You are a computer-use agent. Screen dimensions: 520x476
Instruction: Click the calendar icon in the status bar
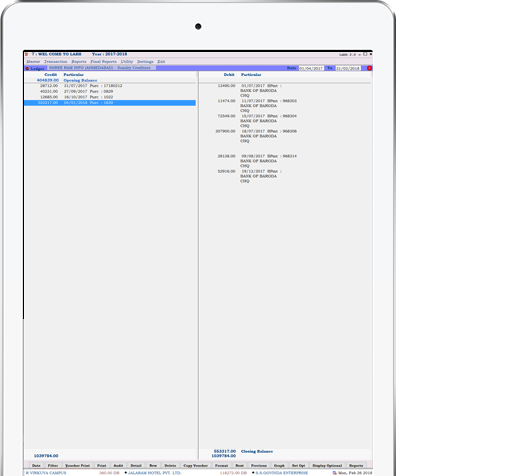(x=335, y=473)
